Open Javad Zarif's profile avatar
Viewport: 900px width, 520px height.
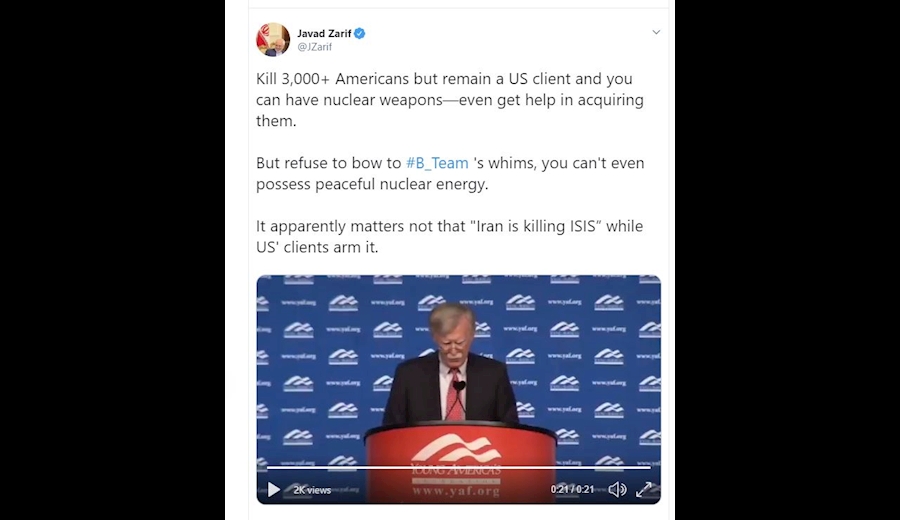pos(273,40)
